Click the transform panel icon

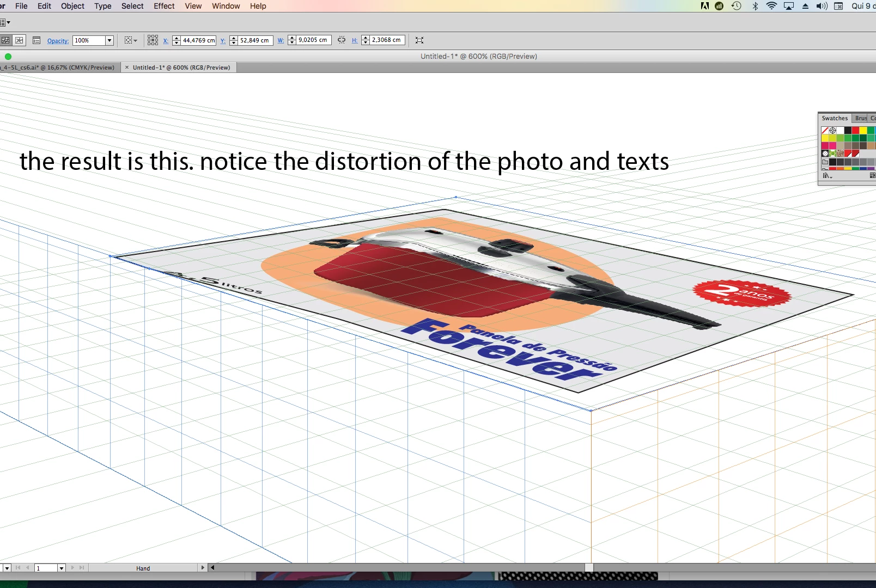pos(419,40)
